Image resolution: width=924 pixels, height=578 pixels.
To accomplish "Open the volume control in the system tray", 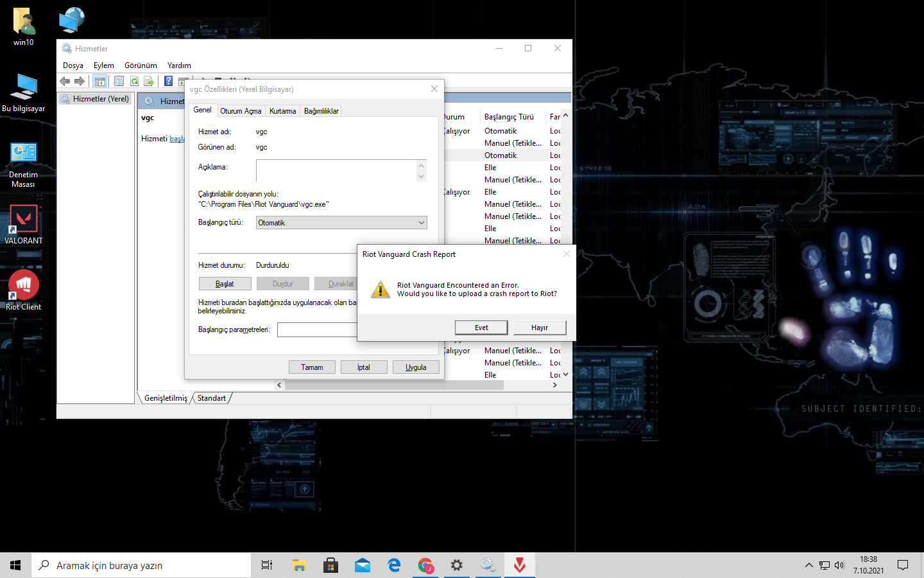I will point(839,565).
